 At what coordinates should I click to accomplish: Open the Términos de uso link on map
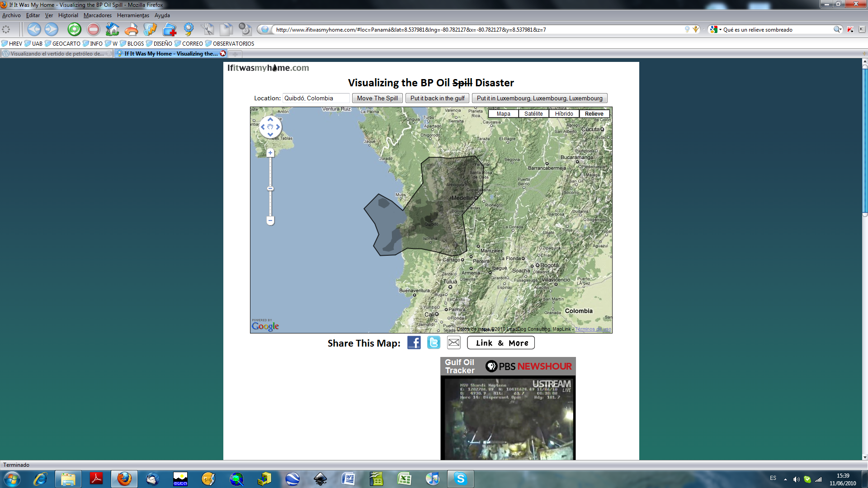point(593,329)
